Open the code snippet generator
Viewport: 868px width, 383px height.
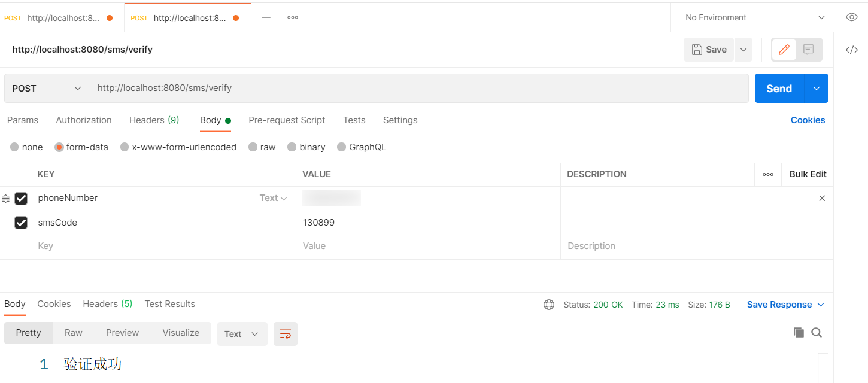point(852,50)
